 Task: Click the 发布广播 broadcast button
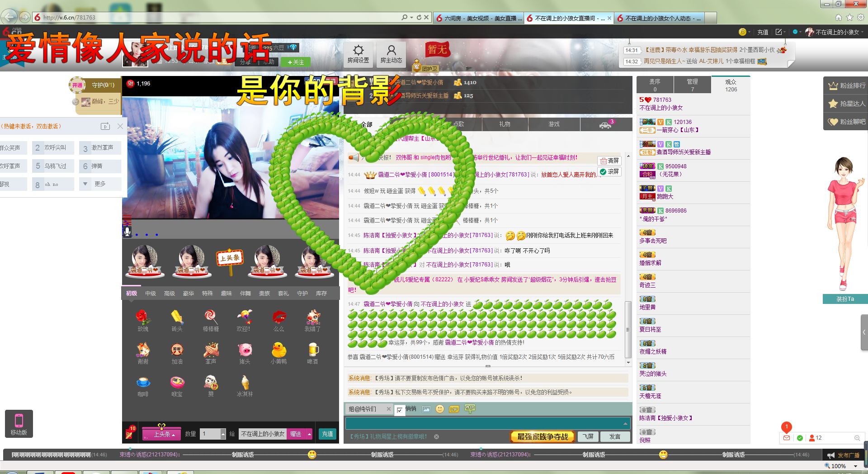click(x=844, y=455)
